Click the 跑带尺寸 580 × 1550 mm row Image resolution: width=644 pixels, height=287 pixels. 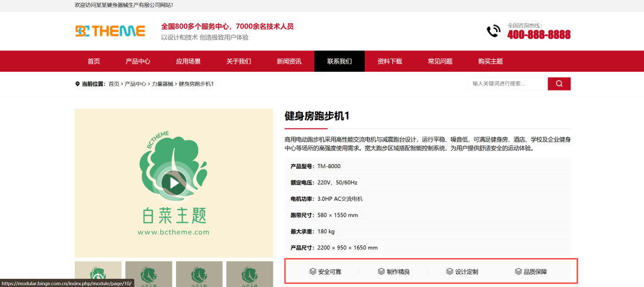point(428,215)
